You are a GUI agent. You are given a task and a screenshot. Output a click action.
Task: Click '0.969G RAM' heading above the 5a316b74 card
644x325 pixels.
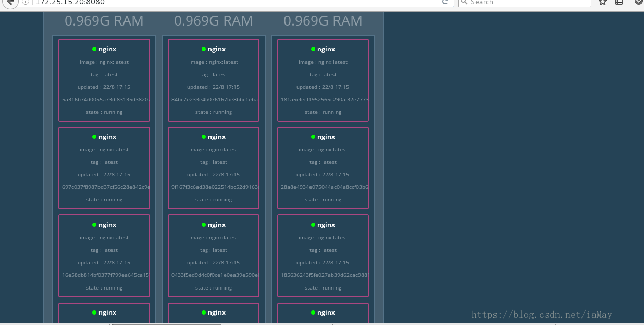[x=104, y=21]
